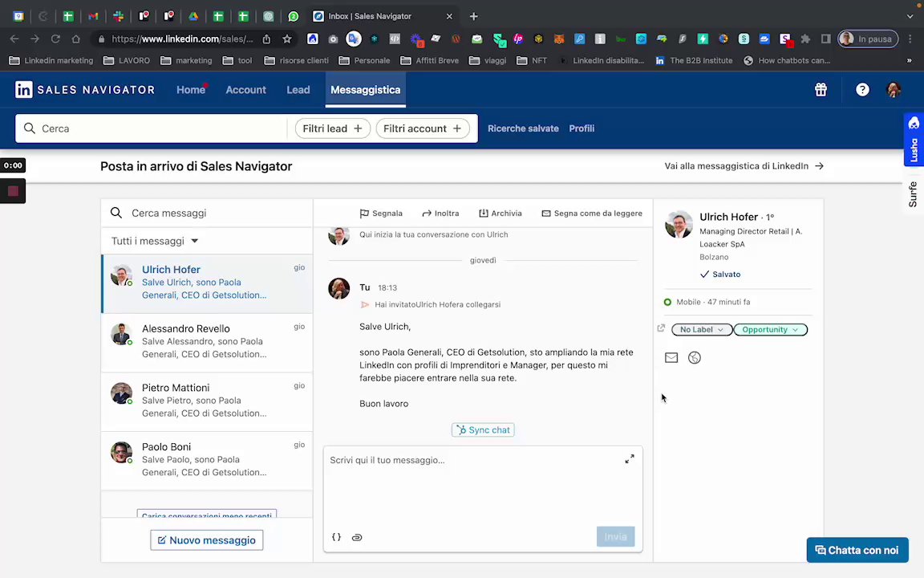Select the Messaggistica tab
Screen dimensions: 924x578
[x=366, y=90]
